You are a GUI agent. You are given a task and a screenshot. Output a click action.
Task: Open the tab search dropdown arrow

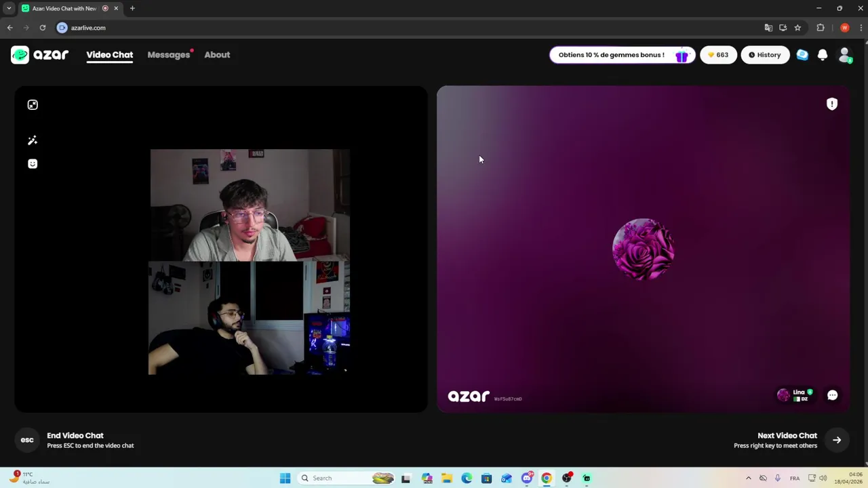tap(9, 8)
